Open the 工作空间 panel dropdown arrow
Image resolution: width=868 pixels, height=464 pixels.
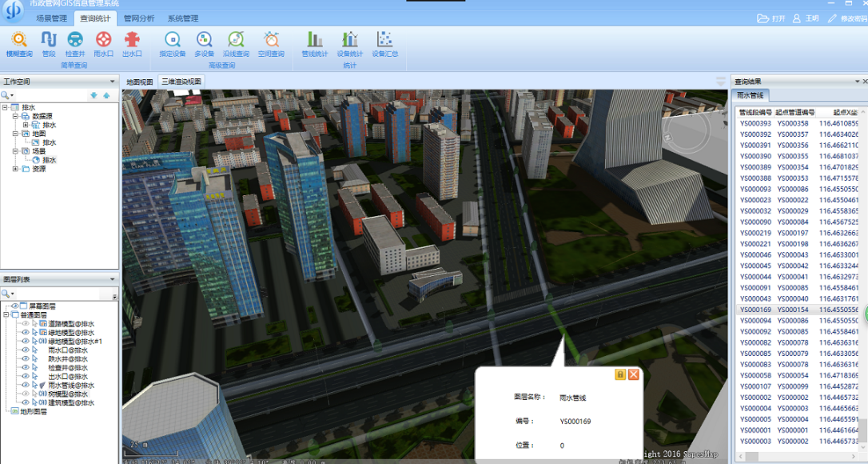(x=112, y=82)
